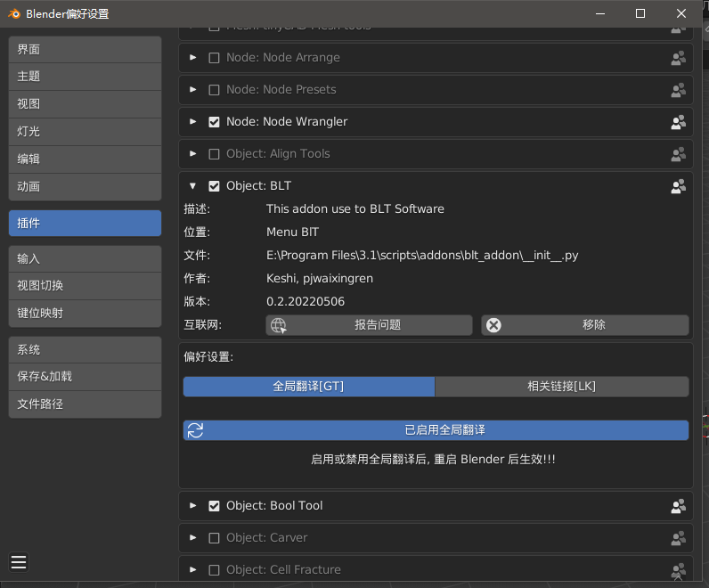Viewport: 709px width, 588px height.
Task: Disable the Node Wrangler addon checkbox
Action: (x=214, y=122)
